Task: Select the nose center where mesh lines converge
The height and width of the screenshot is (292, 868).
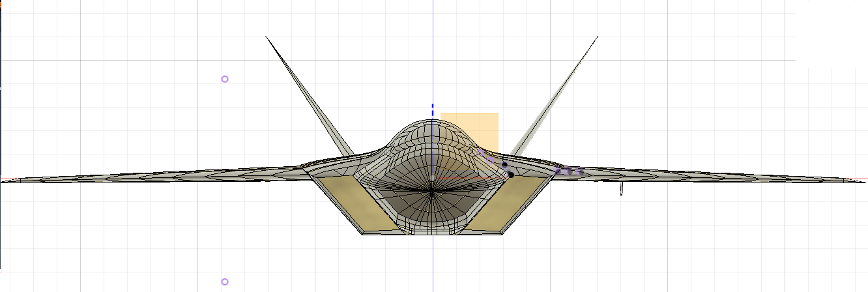Action: pyautogui.click(x=433, y=192)
